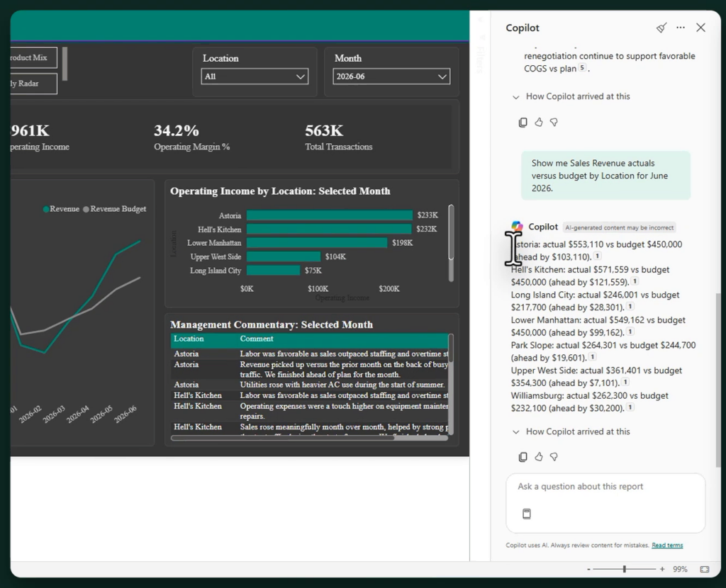The width and height of the screenshot is (726, 588).
Task: Zoom out with minus button
Action: click(x=588, y=570)
